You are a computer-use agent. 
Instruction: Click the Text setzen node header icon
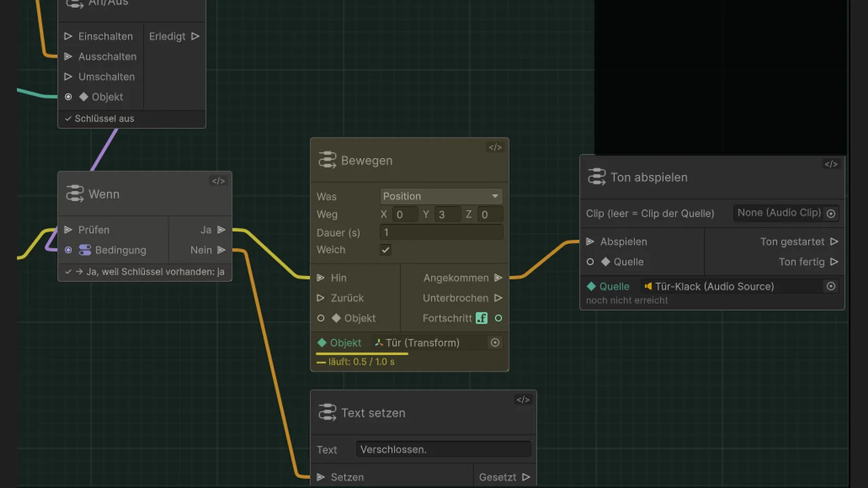click(328, 413)
